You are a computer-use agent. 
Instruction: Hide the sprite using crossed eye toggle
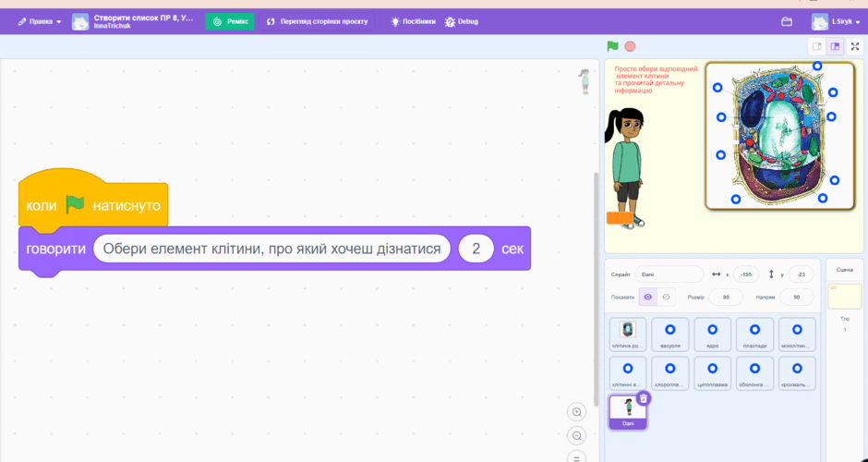tap(666, 297)
